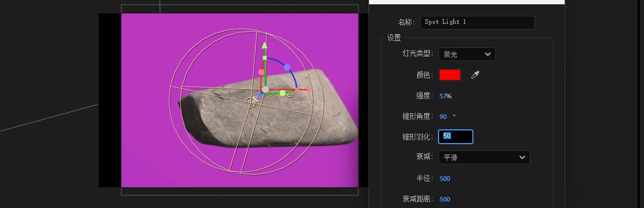This screenshot has width=644, height=208.
Task: Click the 衰减距离 value 500
Action: (445, 199)
